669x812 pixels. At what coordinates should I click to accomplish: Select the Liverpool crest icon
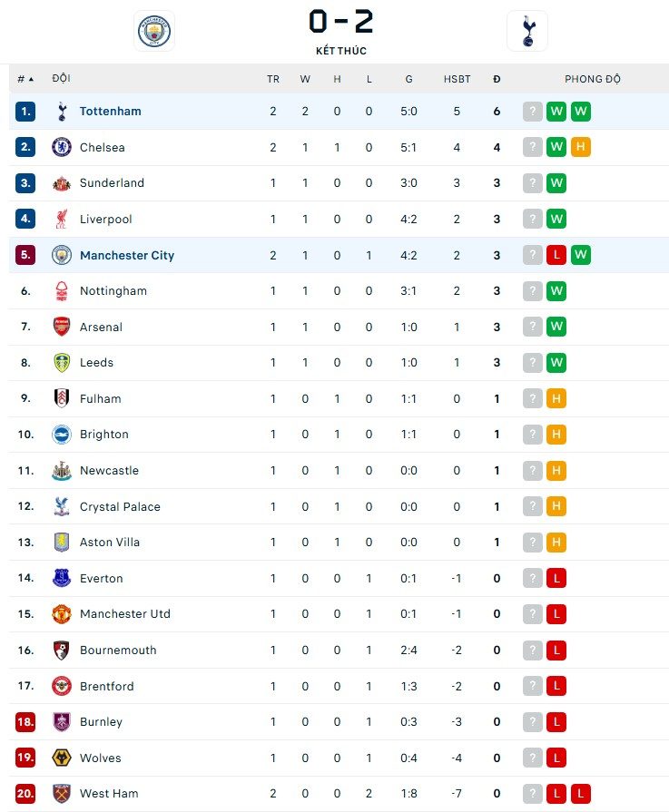click(x=62, y=219)
